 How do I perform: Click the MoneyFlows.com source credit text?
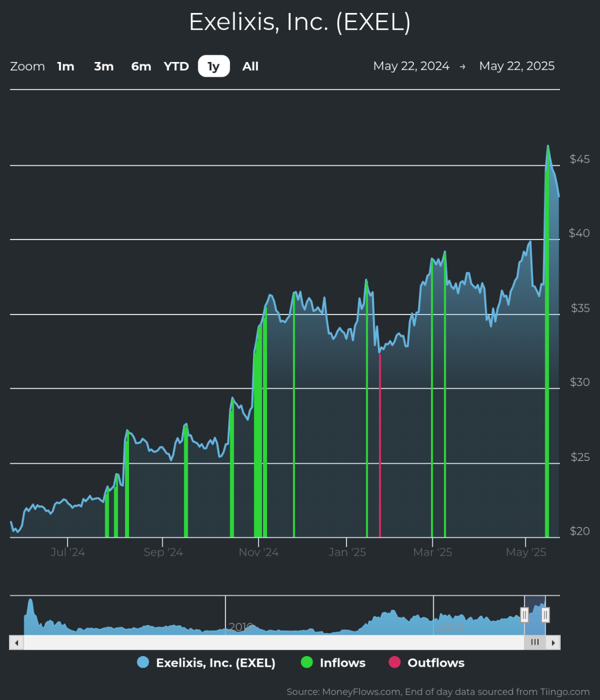[x=438, y=692]
